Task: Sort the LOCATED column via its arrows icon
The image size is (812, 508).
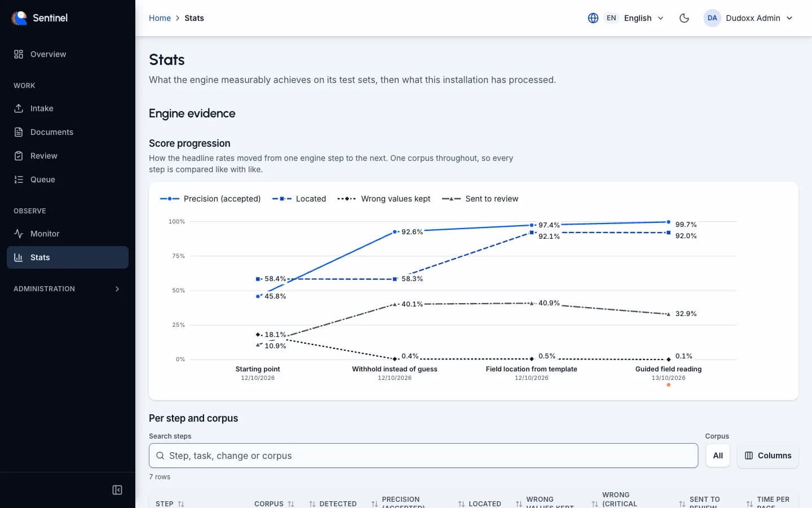Action: (x=461, y=504)
